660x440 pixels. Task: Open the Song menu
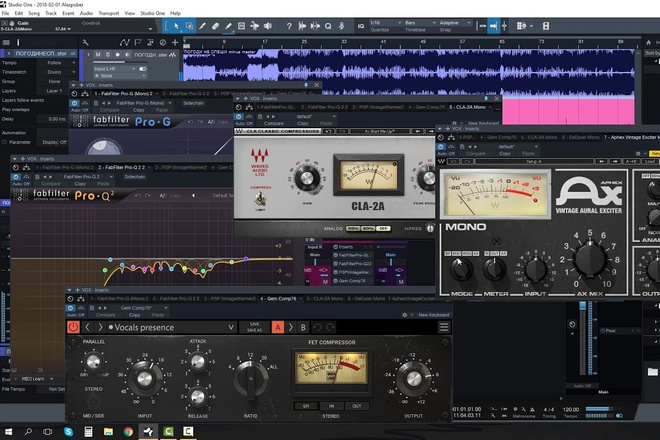34,13
